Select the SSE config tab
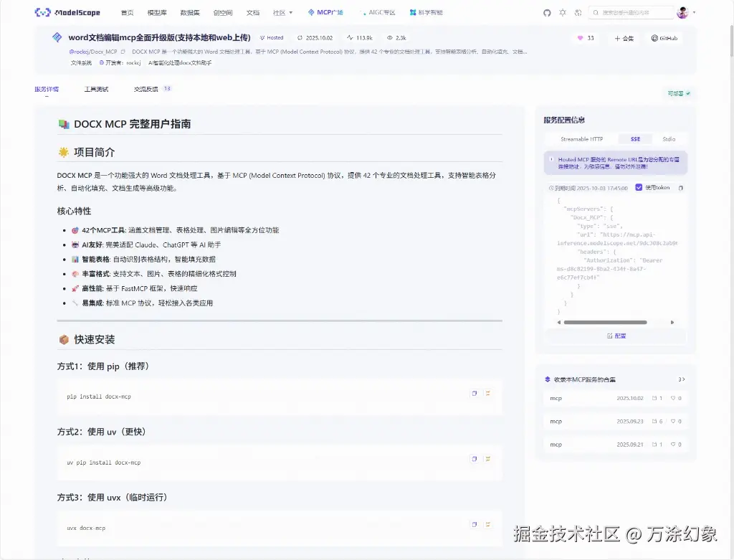Screen dimensions: 734x560 (x=635, y=139)
